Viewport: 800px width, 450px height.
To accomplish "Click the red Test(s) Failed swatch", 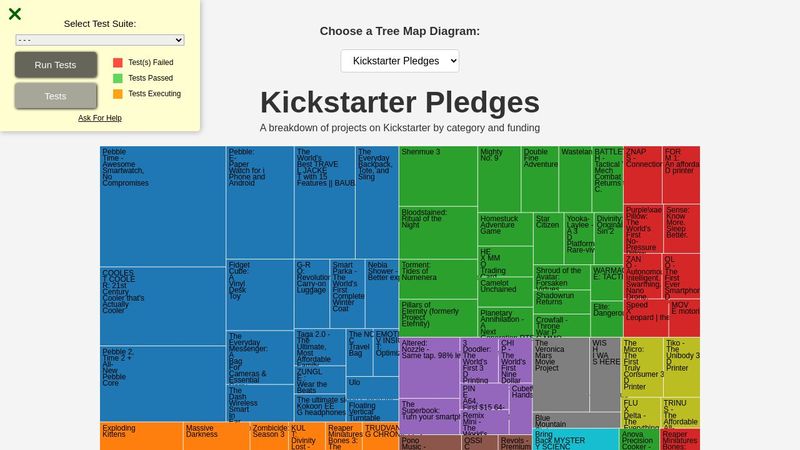I will (x=118, y=62).
